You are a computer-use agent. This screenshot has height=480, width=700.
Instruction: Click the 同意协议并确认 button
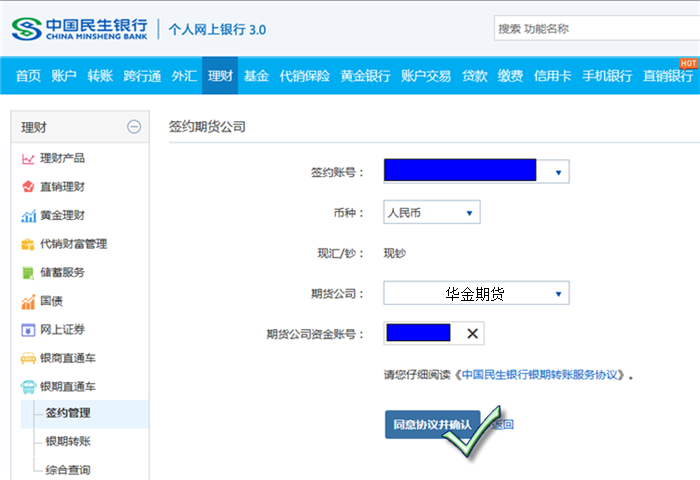(x=433, y=424)
